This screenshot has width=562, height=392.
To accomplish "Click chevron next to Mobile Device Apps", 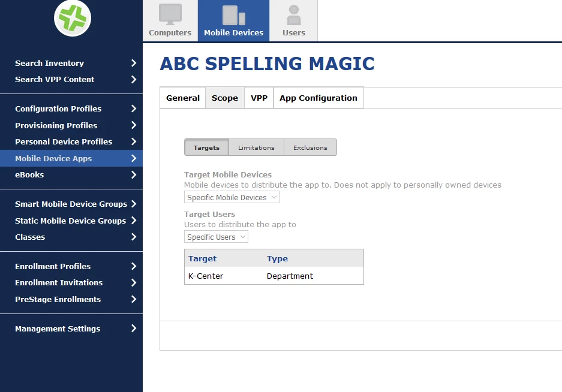I will pos(134,158).
